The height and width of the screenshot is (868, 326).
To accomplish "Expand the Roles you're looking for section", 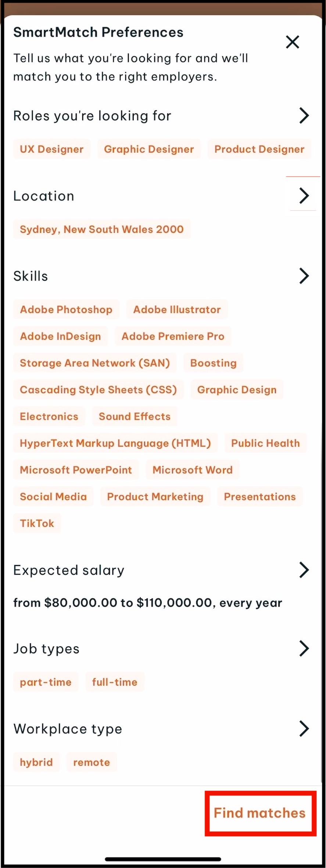I will (x=304, y=116).
